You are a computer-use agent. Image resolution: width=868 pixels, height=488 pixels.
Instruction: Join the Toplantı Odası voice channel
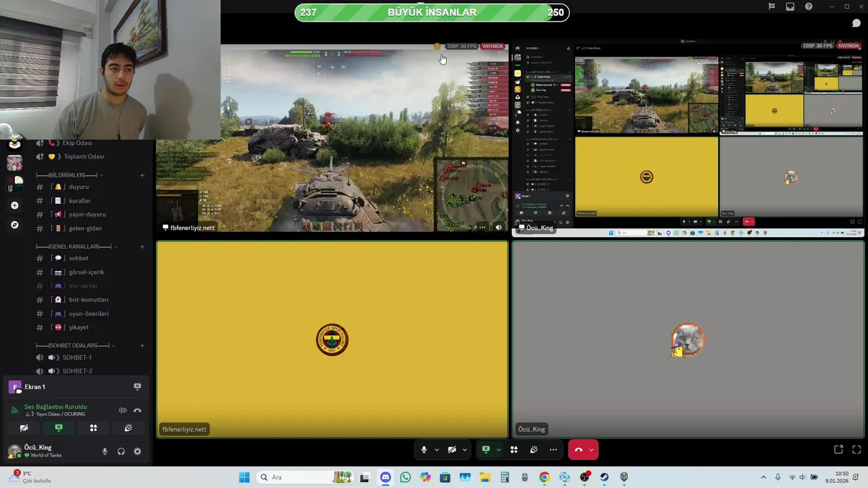pos(90,157)
